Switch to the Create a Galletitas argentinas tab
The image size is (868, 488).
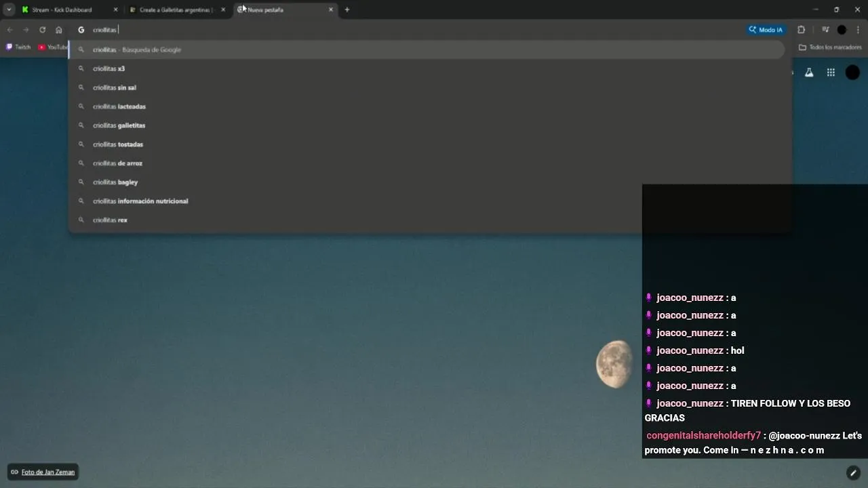(x=178, y=9)
